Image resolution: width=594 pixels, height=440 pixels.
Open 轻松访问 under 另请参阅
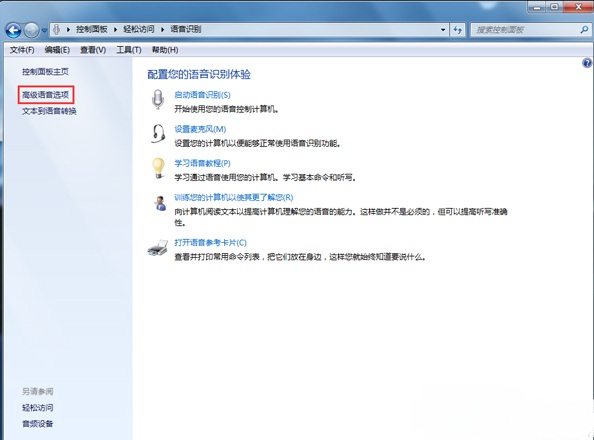click(38, 408)
